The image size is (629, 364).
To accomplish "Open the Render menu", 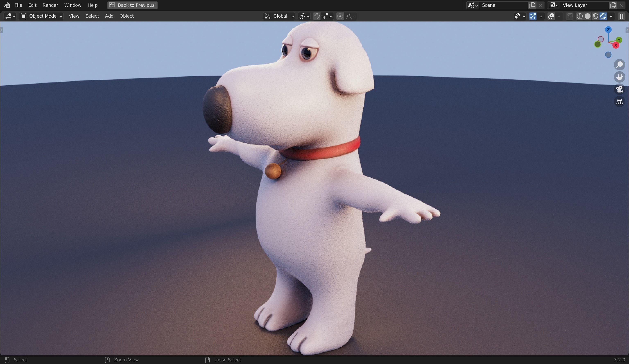I will pyautogui.click(x=50, y=5).
